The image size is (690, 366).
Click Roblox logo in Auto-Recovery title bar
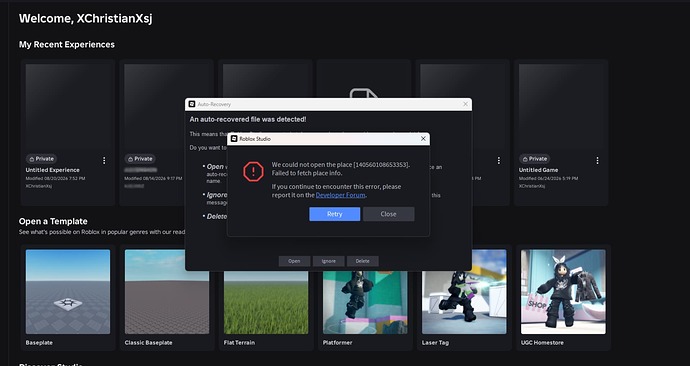click(x=192, y=104)
